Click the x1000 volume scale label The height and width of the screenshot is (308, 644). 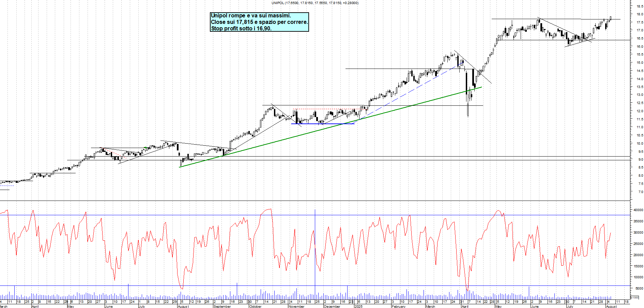635,298
